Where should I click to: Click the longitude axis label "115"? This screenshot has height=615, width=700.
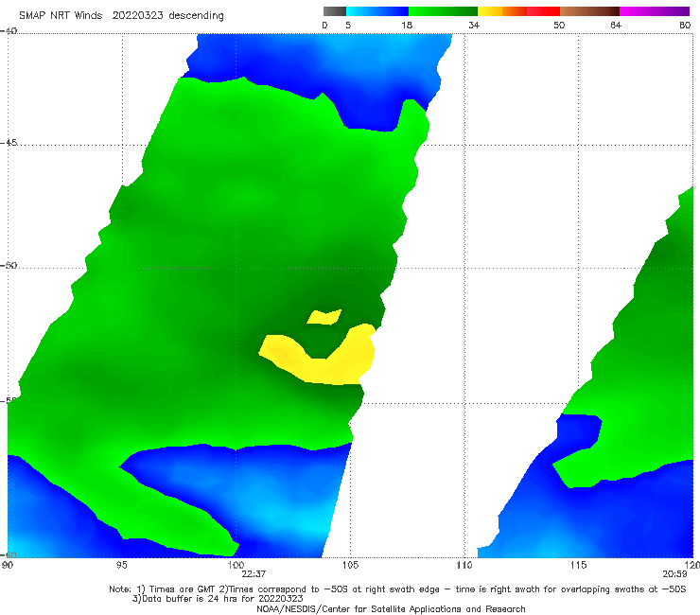pyautogui.click(x=579, y=565)
